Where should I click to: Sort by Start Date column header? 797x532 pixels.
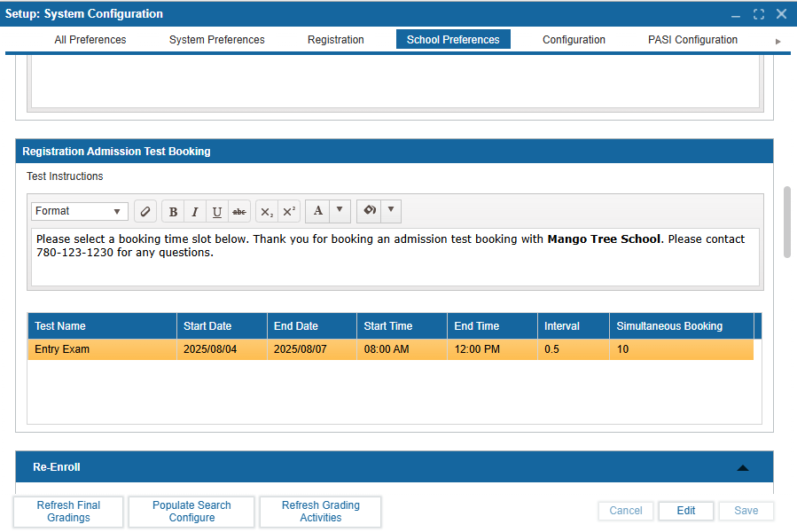click(222, 326)
